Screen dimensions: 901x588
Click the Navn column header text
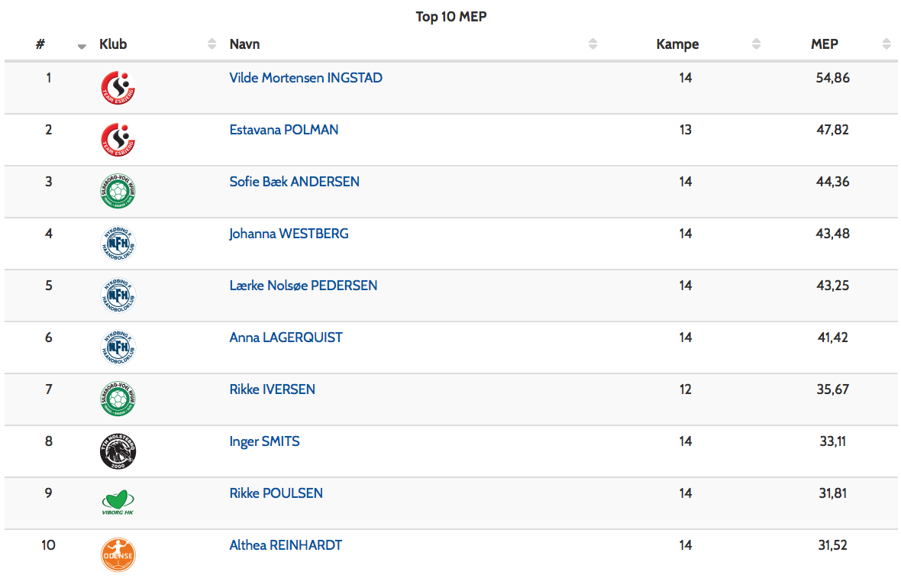[x=244, y=44]
